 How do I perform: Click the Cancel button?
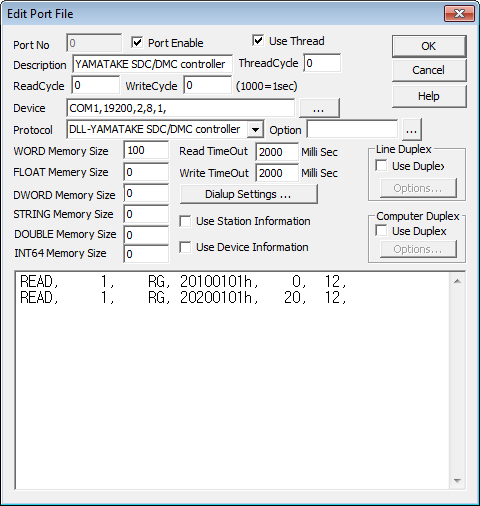pyautogui.click(x=429, y=70)
